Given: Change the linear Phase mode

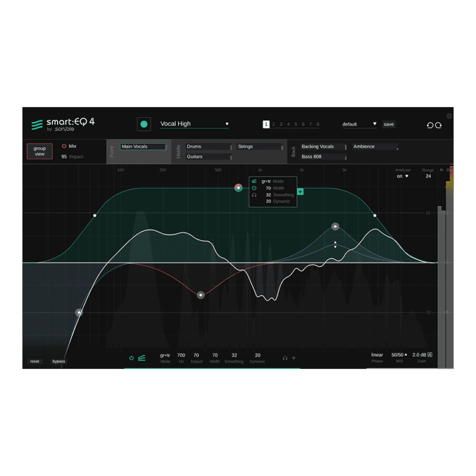Looking at the screenshot, I should (377, 355).
